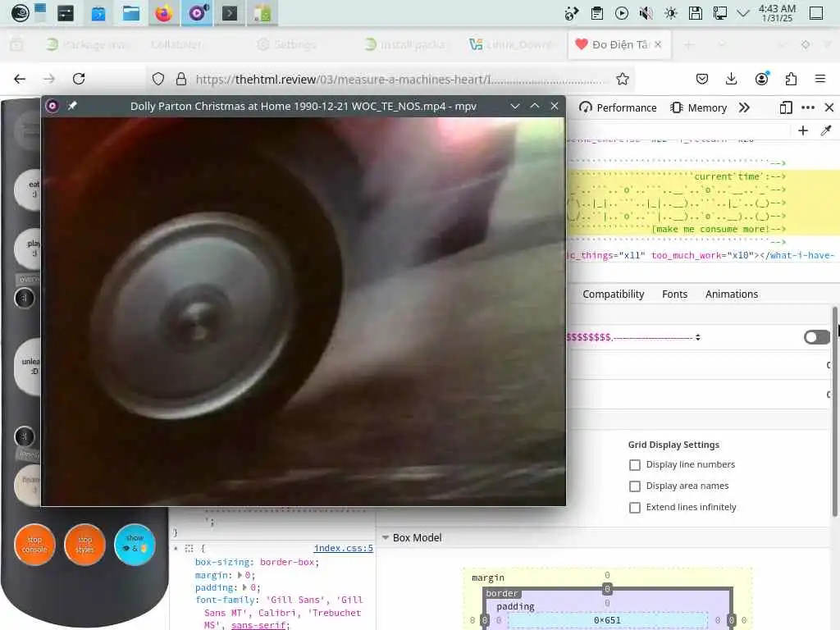The height and width of the screenshot is (630, 840).
Task: Expand the margin shorthand property
Action: click(240, 575)
